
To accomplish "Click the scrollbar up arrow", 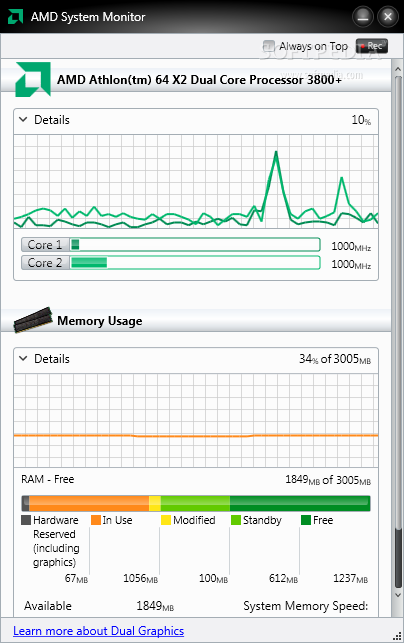I will click(x=398, y=69).
